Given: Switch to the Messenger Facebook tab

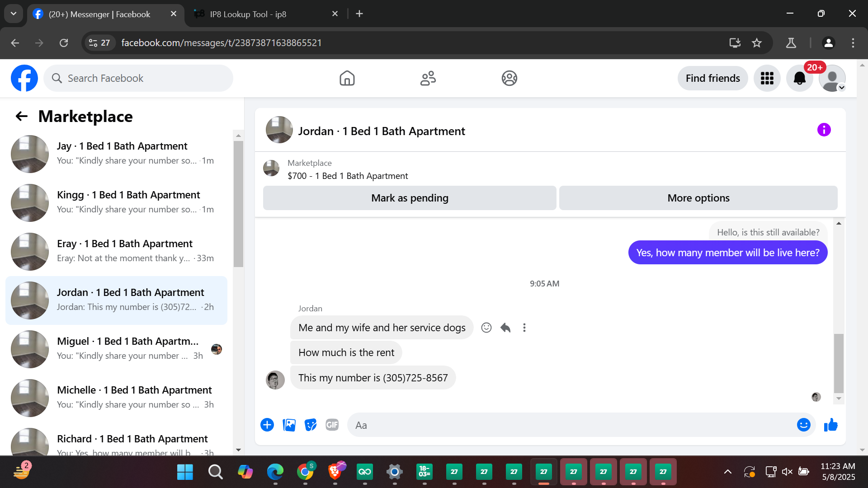Looking at the screenshot, I should click(x=105, y=14).
